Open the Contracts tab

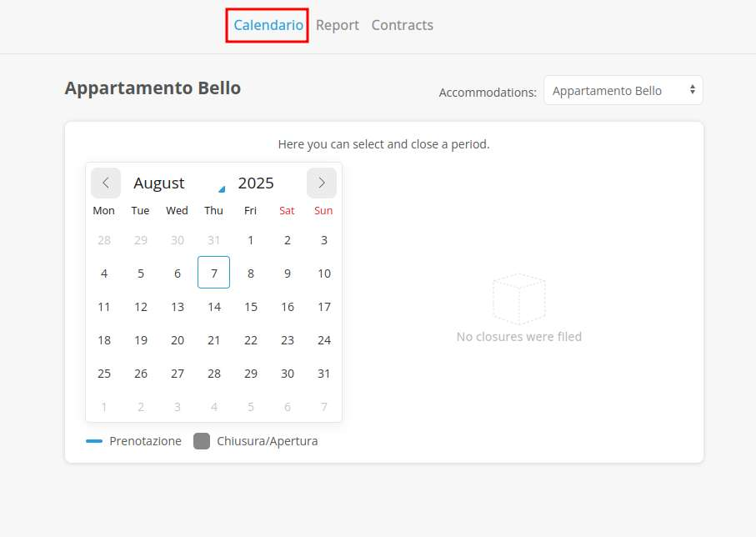point(403,25)
